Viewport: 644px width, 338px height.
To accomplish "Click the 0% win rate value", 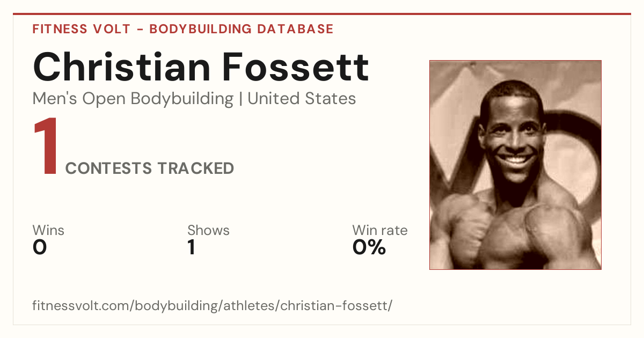I will [x=369, y=248].
